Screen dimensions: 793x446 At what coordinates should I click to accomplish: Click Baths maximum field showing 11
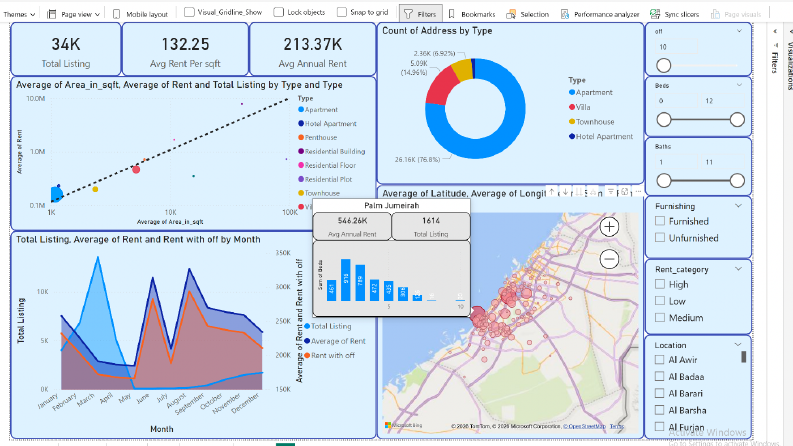tap(722, 162)
